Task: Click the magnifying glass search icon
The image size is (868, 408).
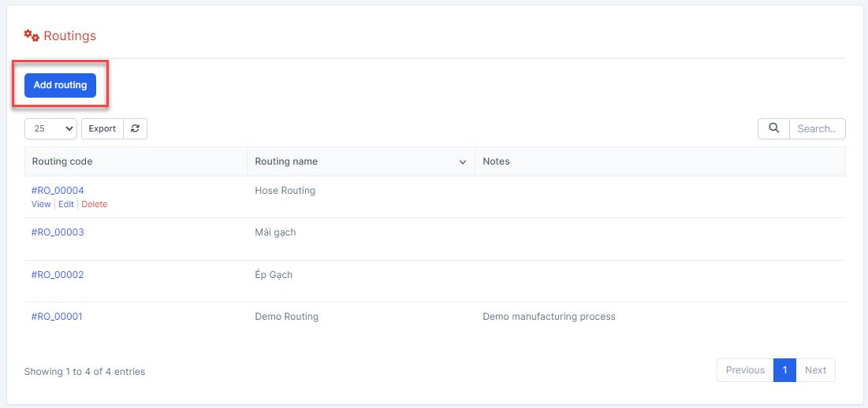Action: [x=773, y=128]
